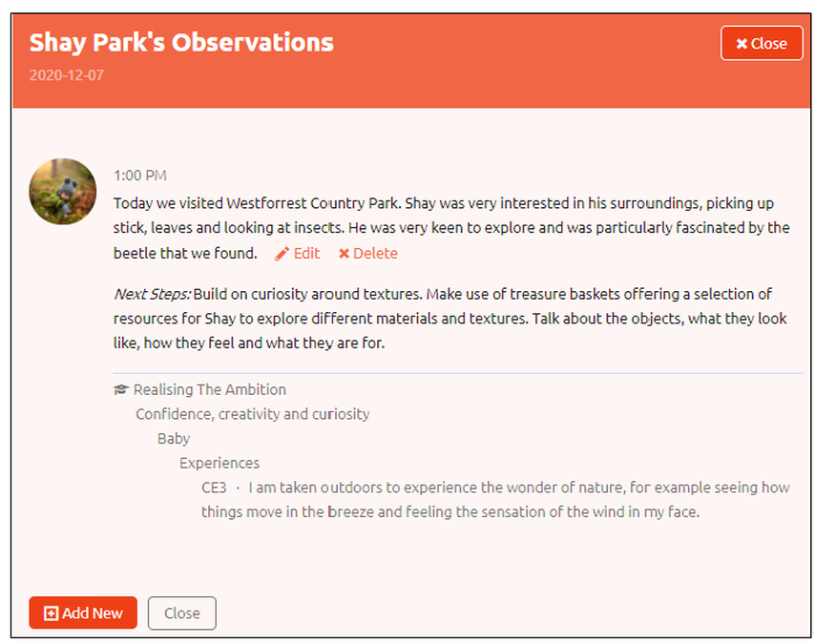
Task: Select the Realising The Ambition framework heading
Action: [209, 389]
